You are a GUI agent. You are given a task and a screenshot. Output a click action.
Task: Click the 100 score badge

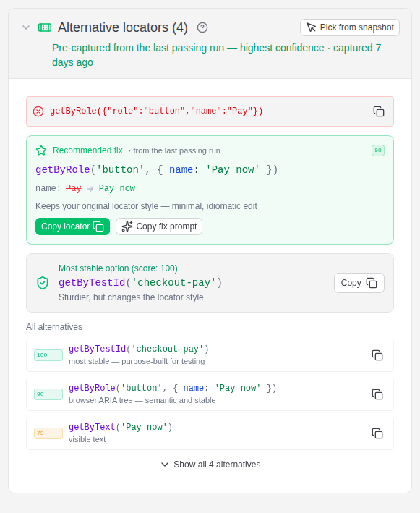pyautogui.click(x=48, y=355)
